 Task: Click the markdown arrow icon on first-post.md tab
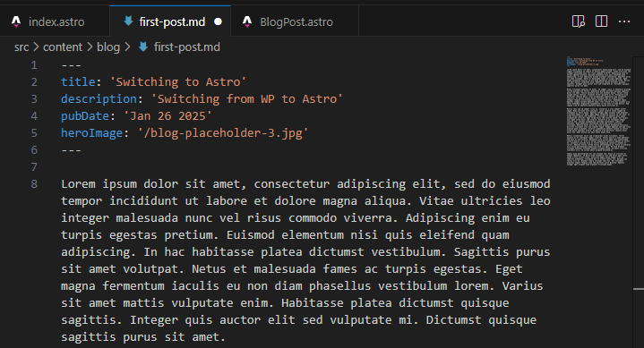tap(128, 21)
